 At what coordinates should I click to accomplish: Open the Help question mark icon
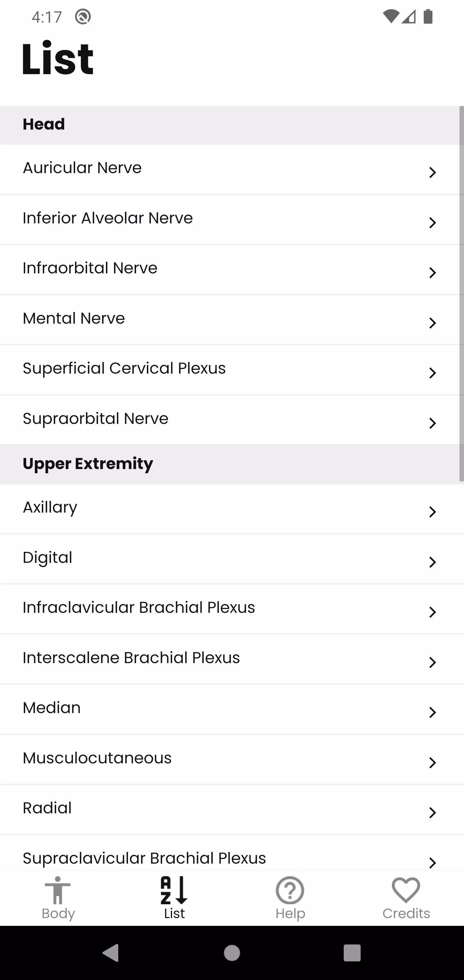(x=290, y=890)
